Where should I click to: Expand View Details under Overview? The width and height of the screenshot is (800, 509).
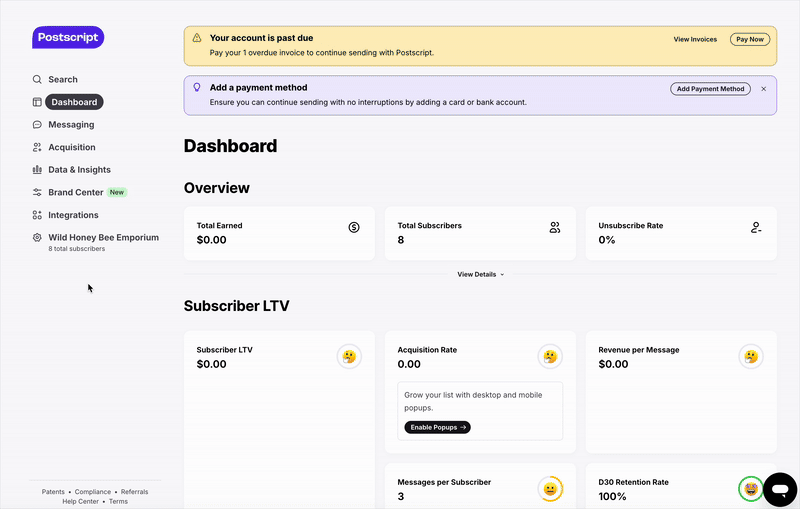480,274
